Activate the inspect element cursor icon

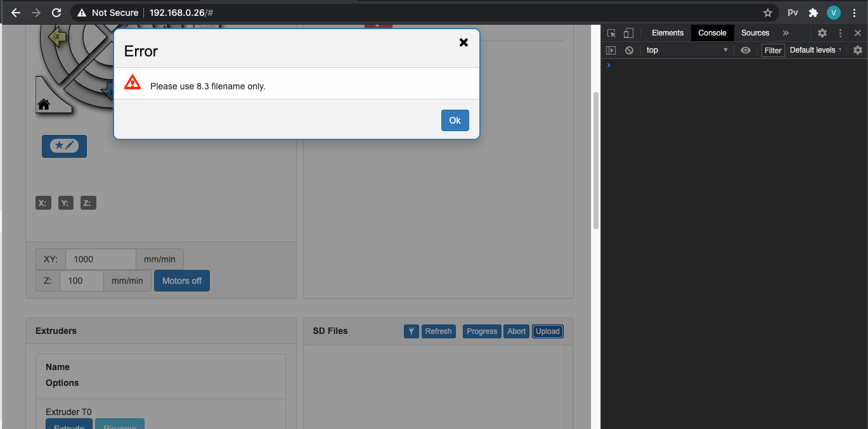coord(611,32)
